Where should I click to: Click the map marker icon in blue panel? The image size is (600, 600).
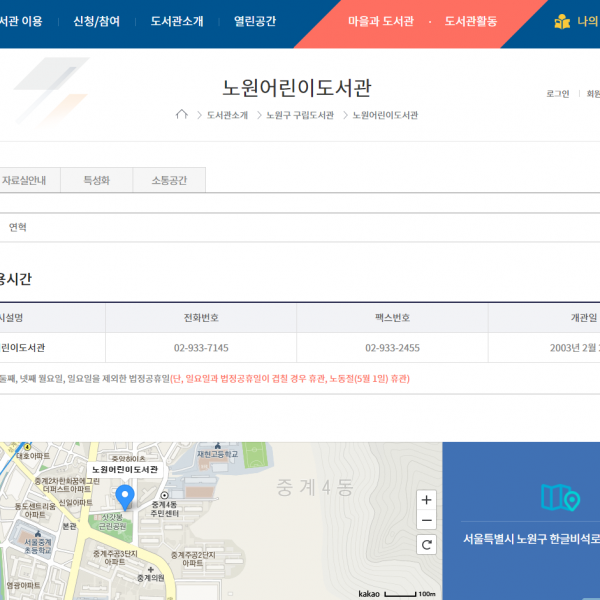tap(560, 497)
